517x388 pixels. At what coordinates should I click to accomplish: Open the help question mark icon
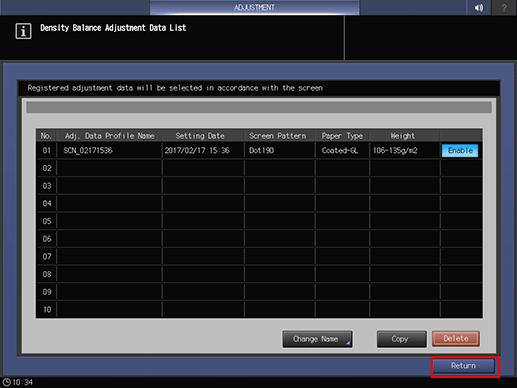[504, 7]
